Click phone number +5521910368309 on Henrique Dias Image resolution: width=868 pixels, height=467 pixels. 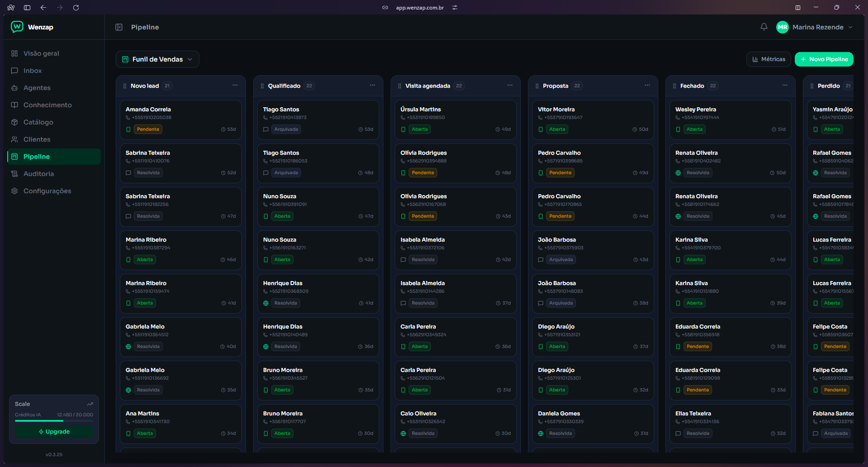tap(289, 291)
